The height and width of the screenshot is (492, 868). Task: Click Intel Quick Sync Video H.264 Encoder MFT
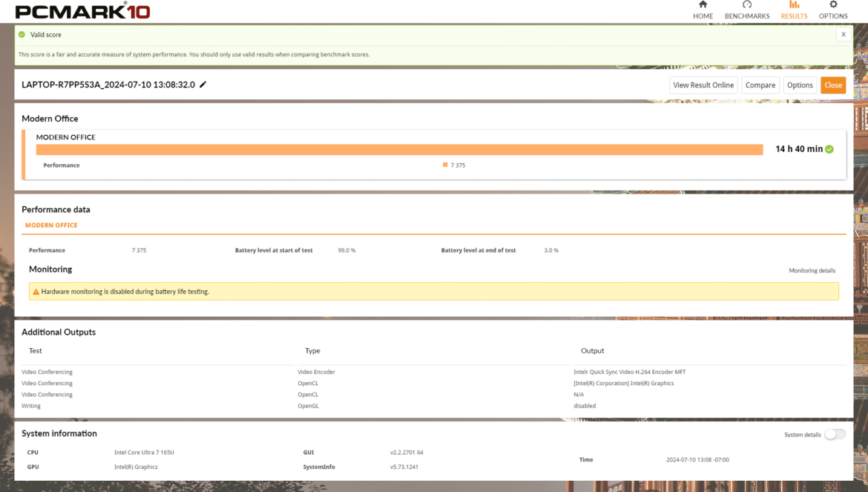pos(629,372)
